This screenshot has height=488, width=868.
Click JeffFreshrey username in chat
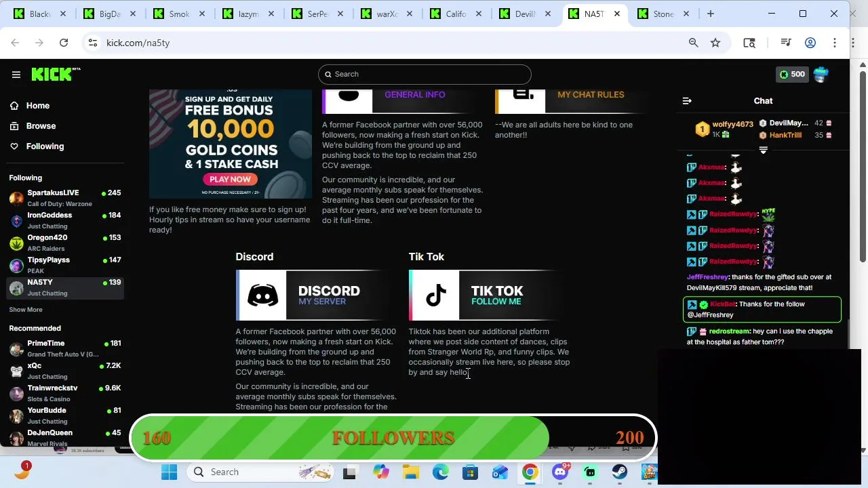[x=707, y=277]
